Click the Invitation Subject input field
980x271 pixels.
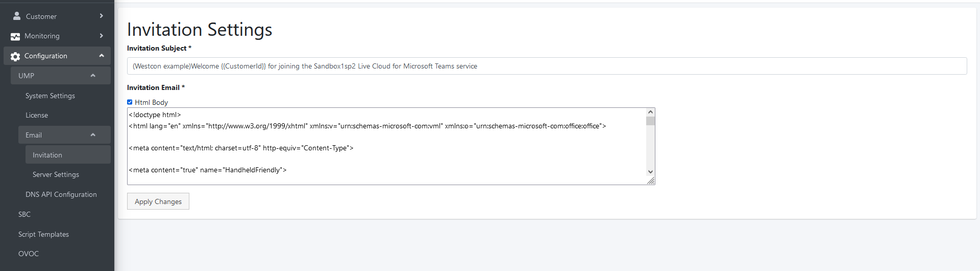coord(547,66)
